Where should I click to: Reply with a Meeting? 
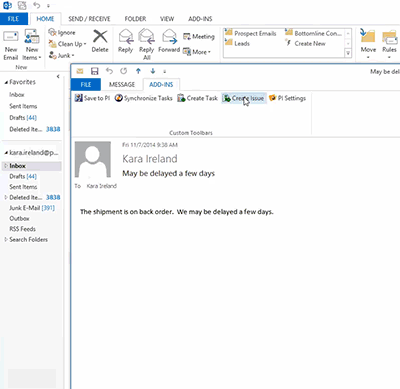199,36
